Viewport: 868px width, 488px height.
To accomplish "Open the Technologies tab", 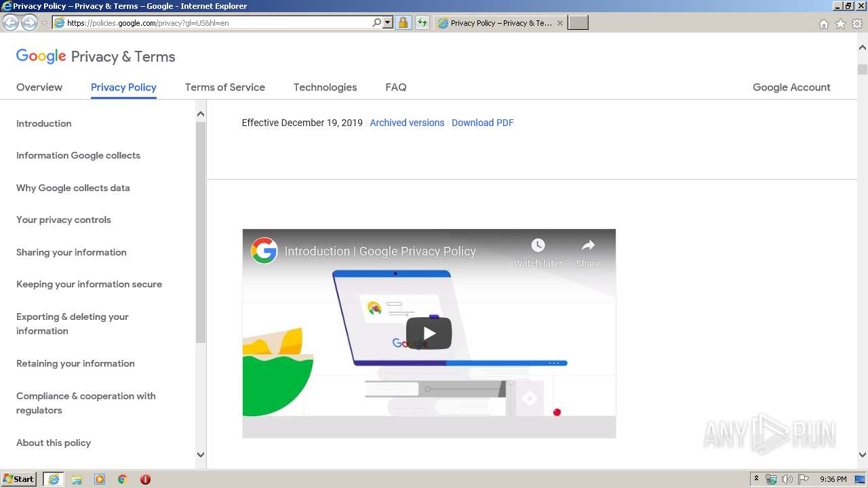I will click(x=325, y=87).
